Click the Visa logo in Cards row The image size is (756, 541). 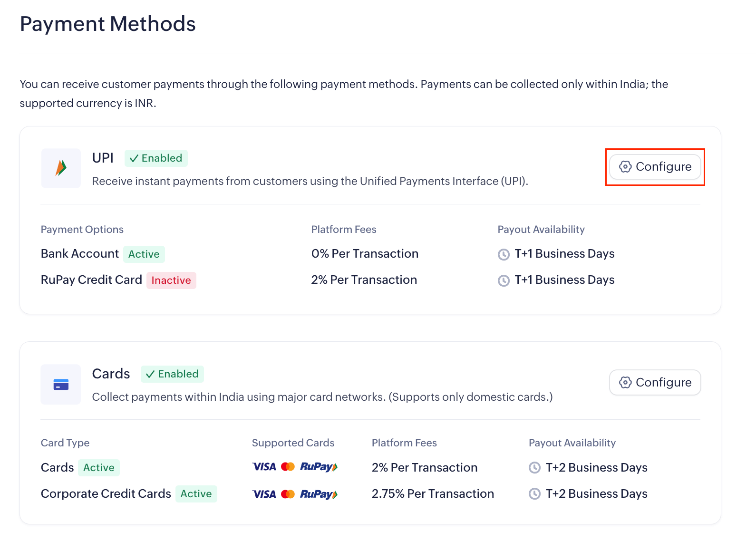click(x=264, y=467)
